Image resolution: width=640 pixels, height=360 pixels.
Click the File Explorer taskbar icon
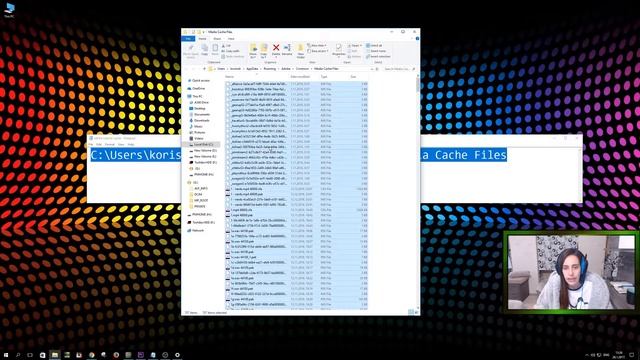[x=55, y=355]
